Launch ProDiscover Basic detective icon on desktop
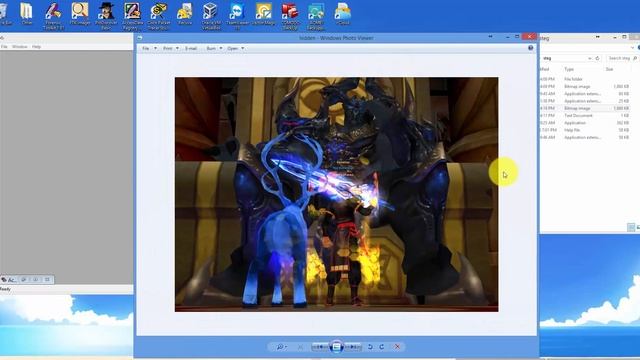 106,16
